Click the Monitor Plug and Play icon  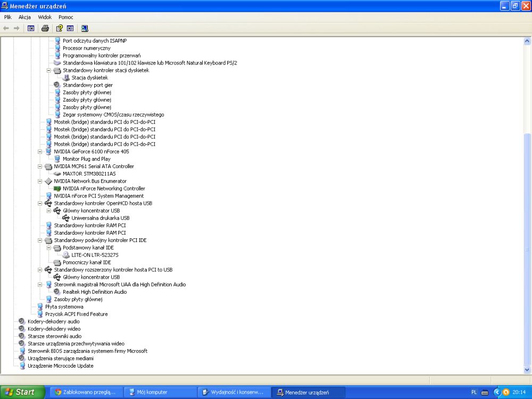coord(57,159)
